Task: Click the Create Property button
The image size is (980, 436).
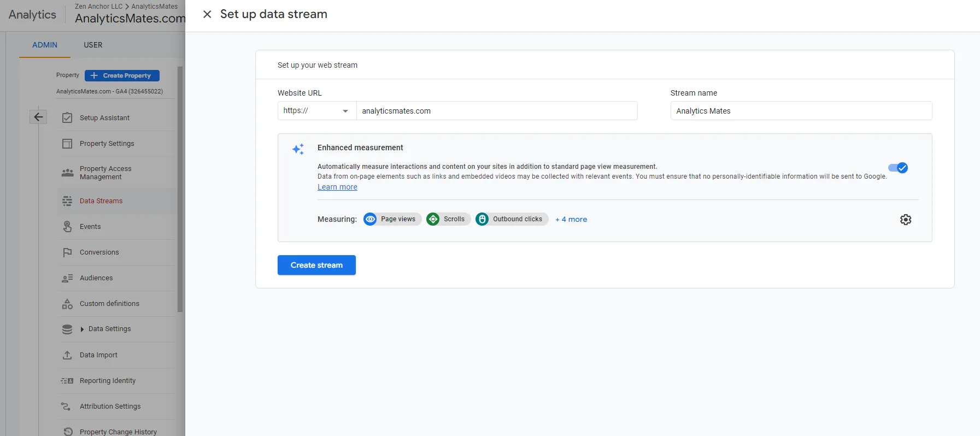Action: (x=122, y=75)
